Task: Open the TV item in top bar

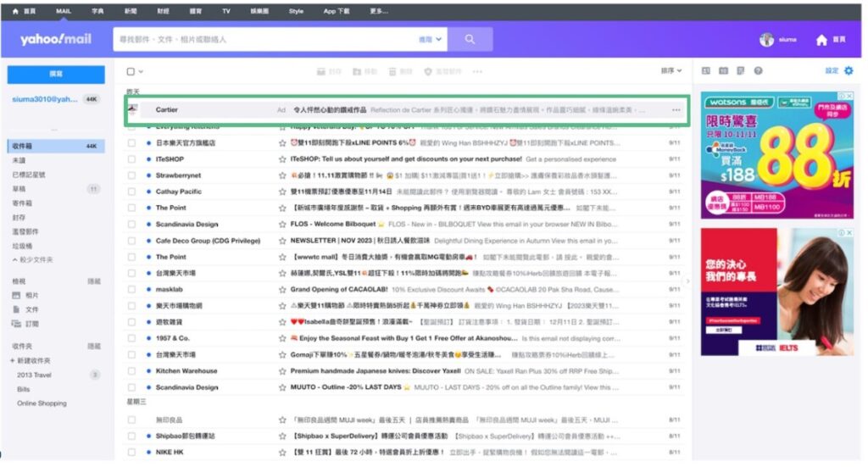Action: [x=225, y=11]
